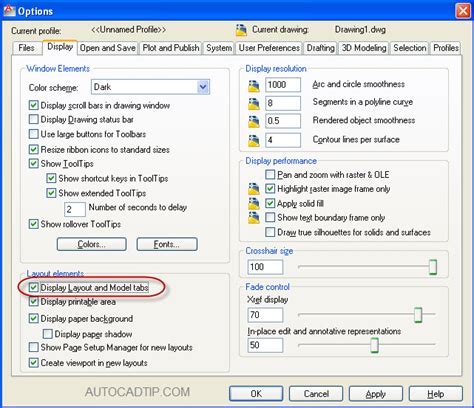Enable Show text boundary frame only
The width and height of the screenshot is (474, 408).
click(x=270, y=218)
